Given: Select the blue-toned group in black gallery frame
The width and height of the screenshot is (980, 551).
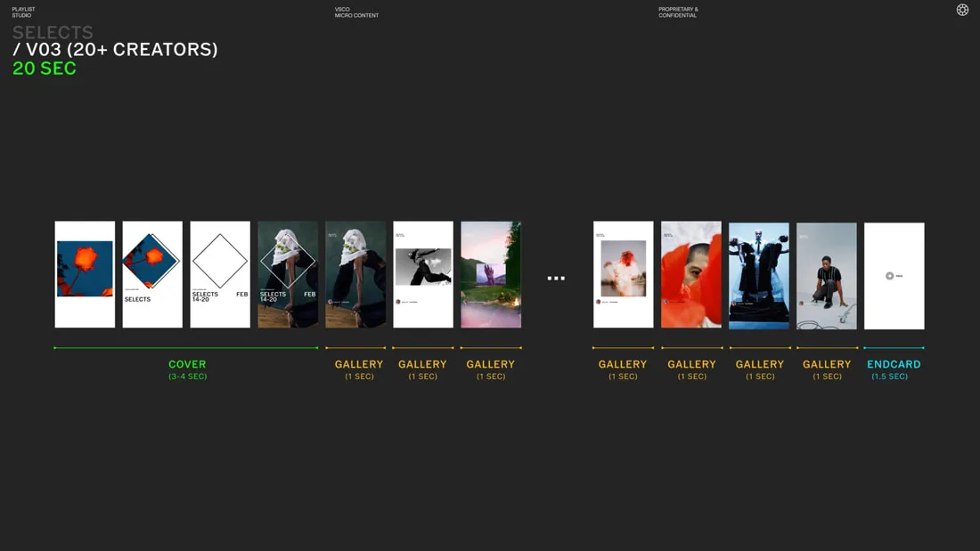Looking at the screenshot, I should [759, 276].
